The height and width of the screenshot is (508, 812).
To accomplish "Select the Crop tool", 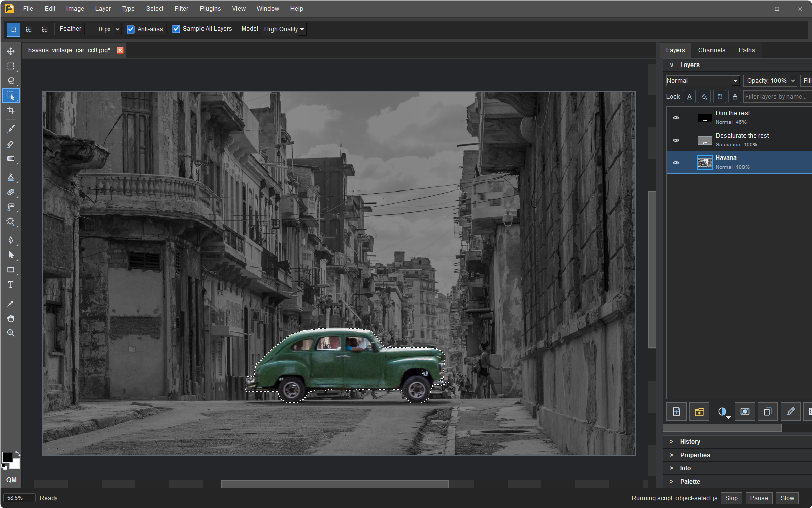I will tap(11, 110).
